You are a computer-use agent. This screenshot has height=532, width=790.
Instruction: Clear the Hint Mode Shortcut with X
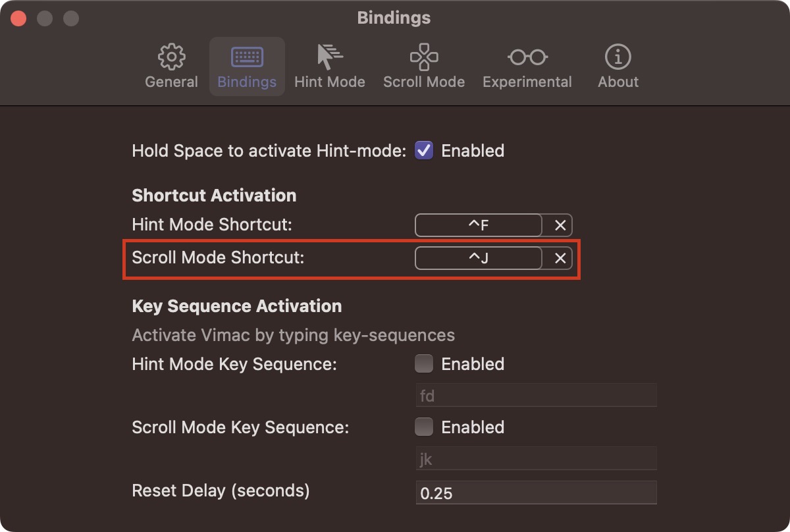pos(560,225)
